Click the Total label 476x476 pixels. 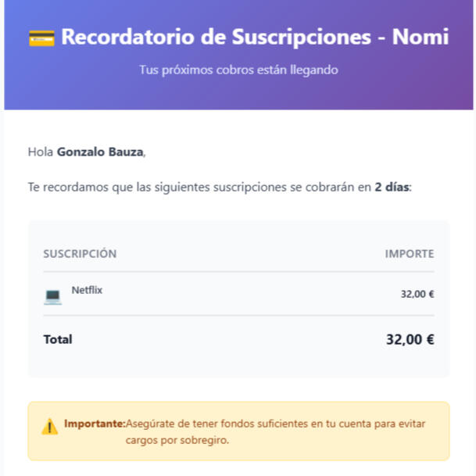coord(58,339)
